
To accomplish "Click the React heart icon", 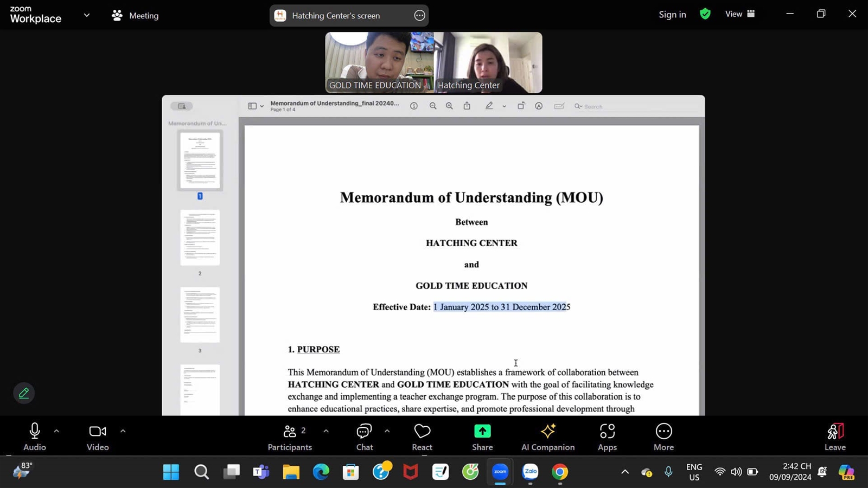I will [422, 436].
